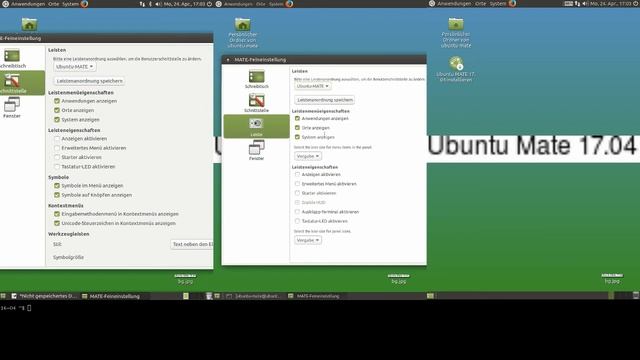Uncheck Anwendungen anzeigen in center MATE-Feineinstellung window
The height and width of the screenshot is (360, 640).
297,118
